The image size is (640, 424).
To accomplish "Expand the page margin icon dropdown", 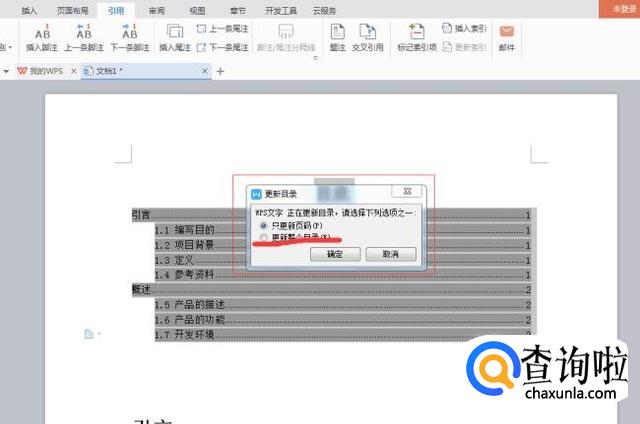I will (x=98, y=333).
